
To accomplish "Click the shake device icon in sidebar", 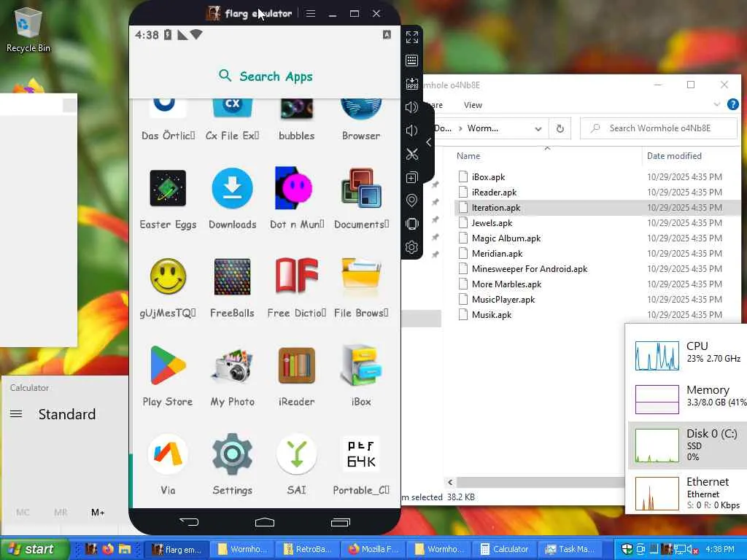I will 412,224.
